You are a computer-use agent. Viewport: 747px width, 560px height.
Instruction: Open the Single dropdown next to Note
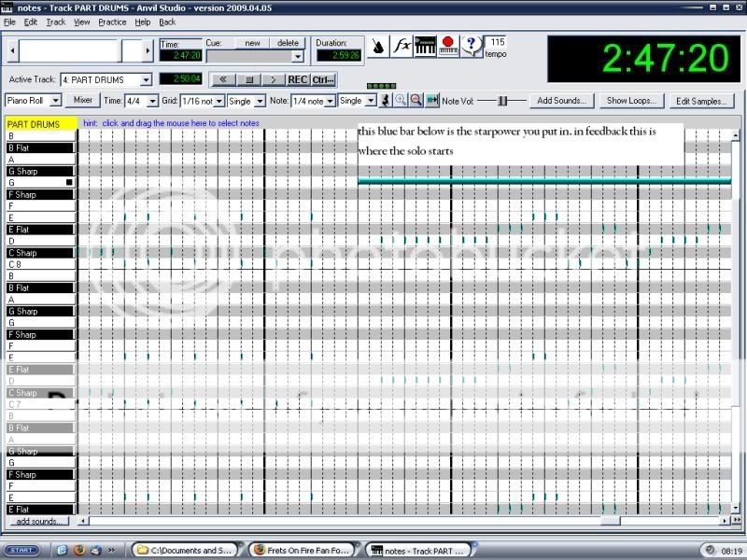(x=371, y=101)
